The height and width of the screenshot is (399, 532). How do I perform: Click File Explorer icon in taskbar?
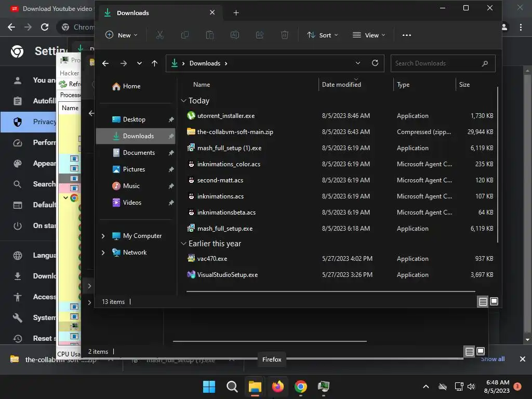[255, 387]
